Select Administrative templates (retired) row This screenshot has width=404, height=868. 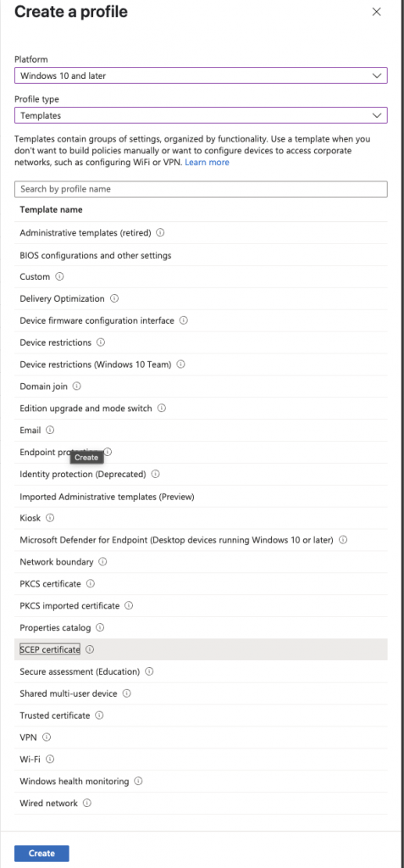201,233
